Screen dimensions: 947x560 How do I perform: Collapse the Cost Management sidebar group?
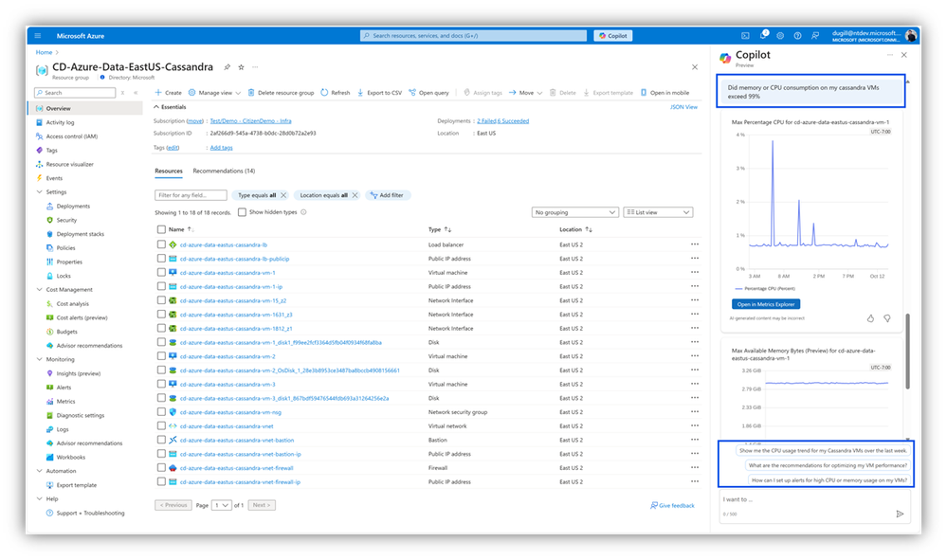click(39, 290)
